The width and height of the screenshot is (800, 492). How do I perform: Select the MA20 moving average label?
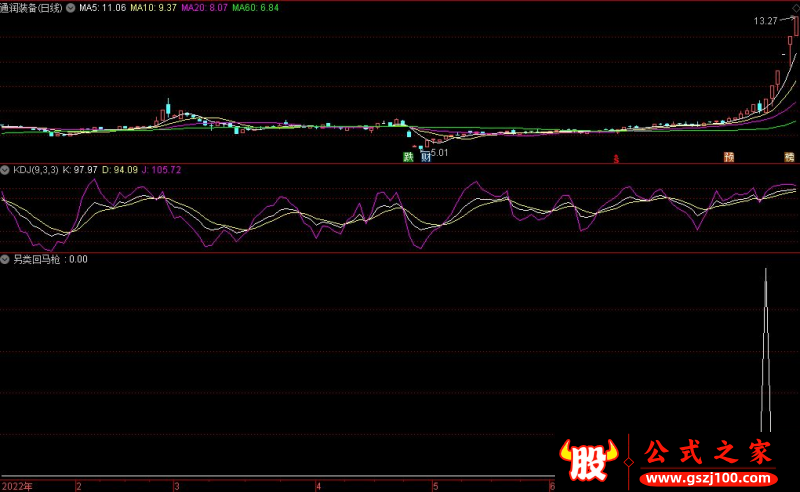pos(204,7)
